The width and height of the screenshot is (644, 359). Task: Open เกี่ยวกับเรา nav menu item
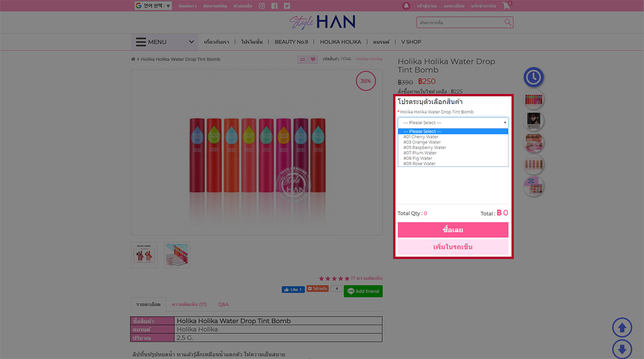(x=217, y=42)
